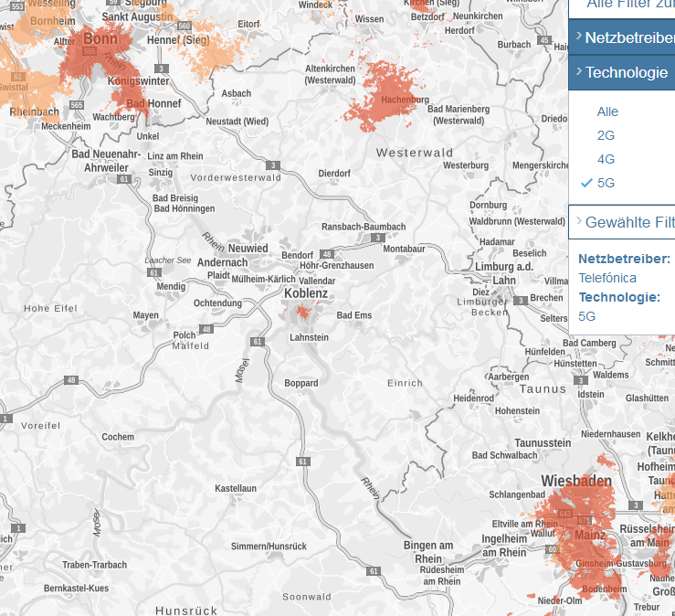Click the Eitorf label on map
Image resolution: width=675 pixels, height=616 pixels.
coord(248,24)
